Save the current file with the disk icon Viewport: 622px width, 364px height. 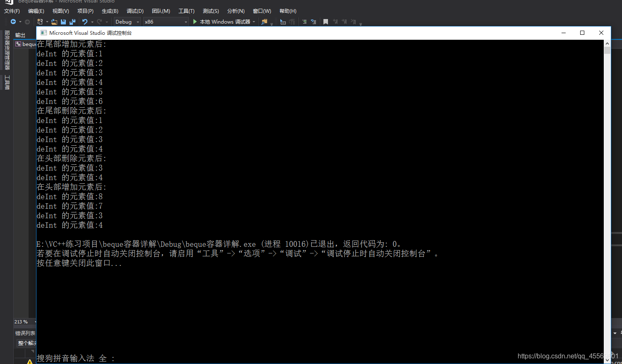point(63,22)
